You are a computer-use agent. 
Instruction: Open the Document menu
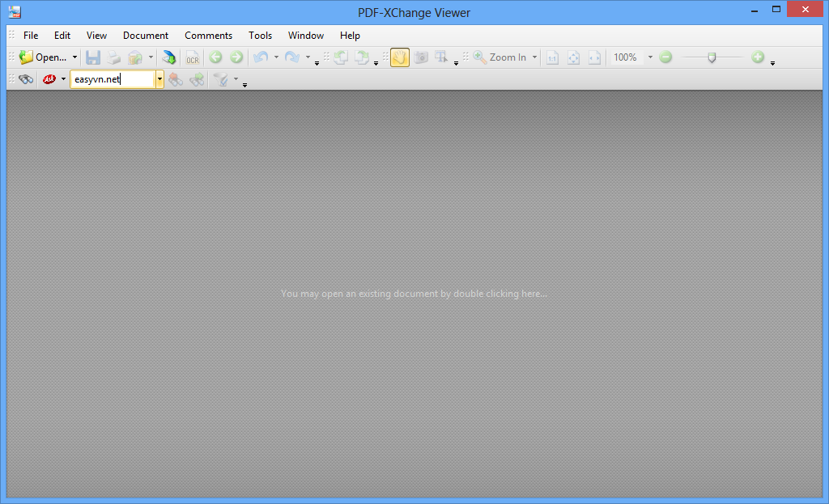(145, 36)
